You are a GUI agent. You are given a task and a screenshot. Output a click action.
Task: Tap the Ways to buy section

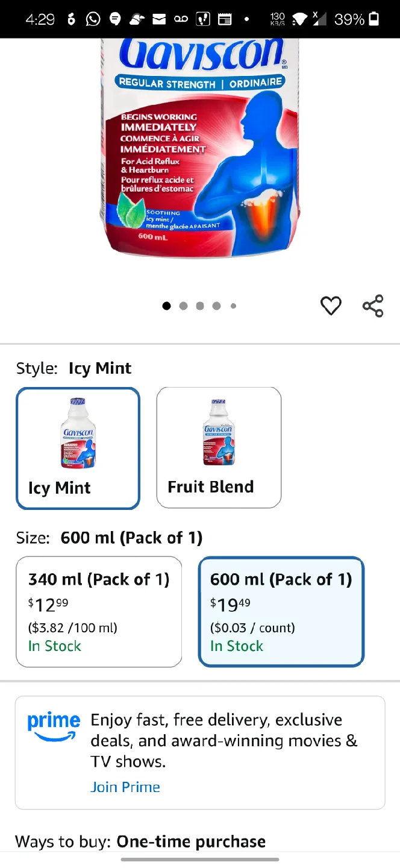pyautogui.click(x=140, y=841)
